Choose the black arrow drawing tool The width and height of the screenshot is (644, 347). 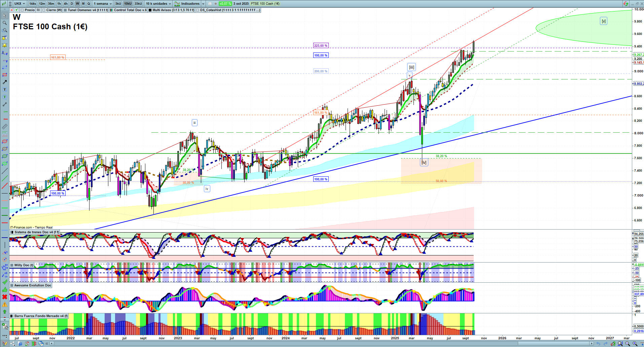coord(5,82)
